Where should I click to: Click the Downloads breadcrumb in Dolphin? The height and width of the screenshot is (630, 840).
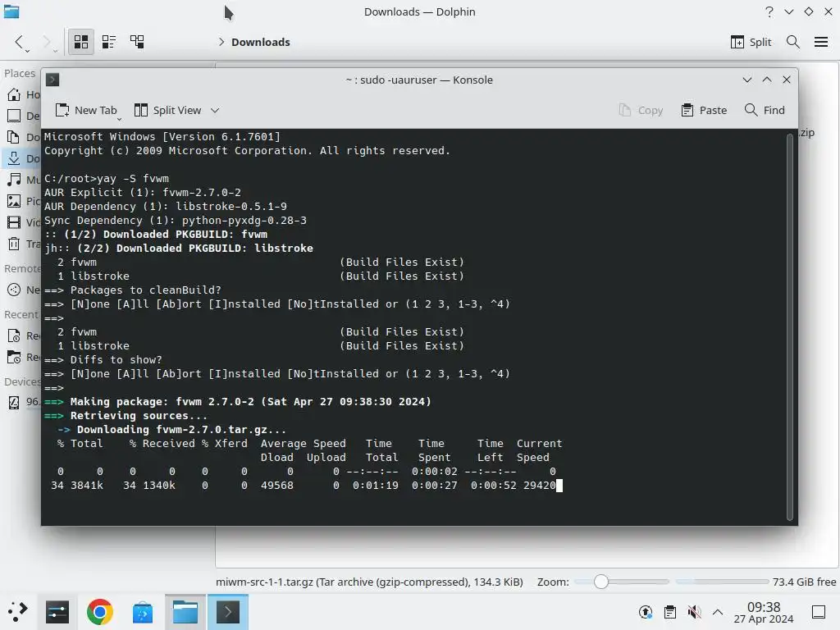[260, 42]
